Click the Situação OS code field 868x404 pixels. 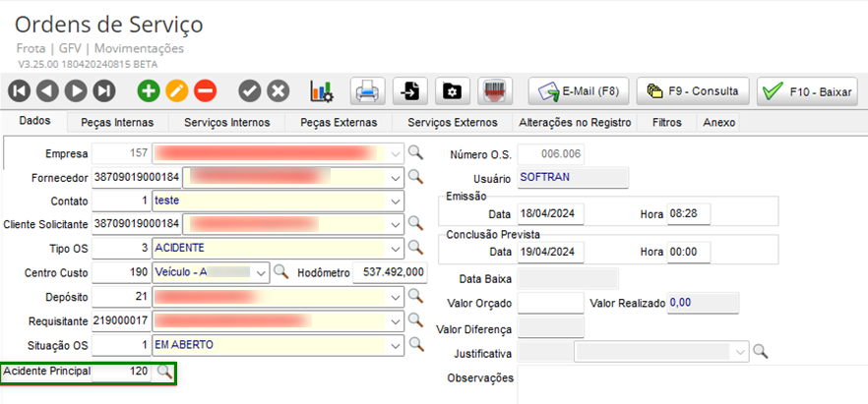point(121,345)
